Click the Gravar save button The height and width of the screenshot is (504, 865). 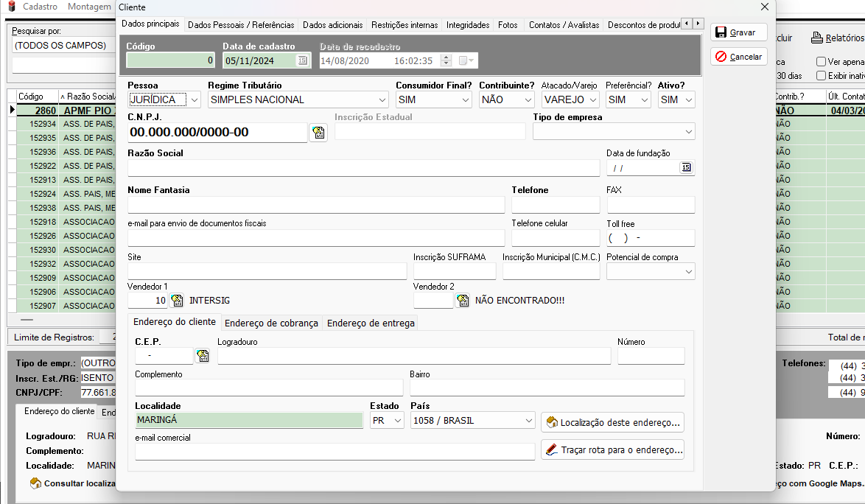[x=738, y=32]
